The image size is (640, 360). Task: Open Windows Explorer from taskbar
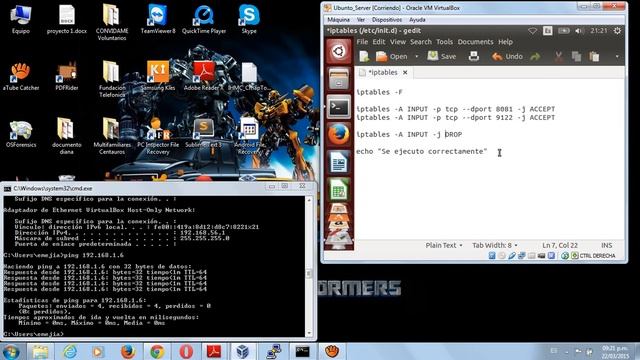(x=40, y=351)
